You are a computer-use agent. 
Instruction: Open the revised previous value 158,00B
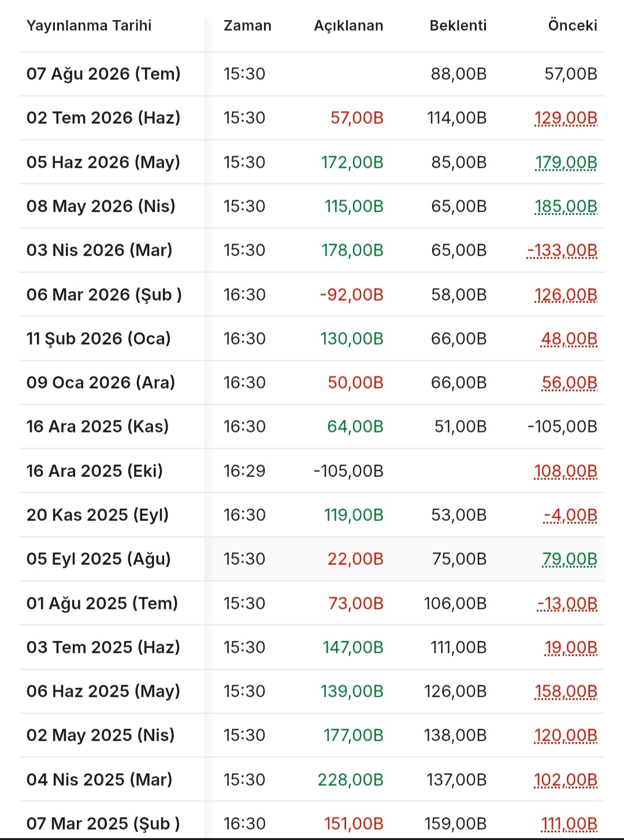[x=566, y=691]
